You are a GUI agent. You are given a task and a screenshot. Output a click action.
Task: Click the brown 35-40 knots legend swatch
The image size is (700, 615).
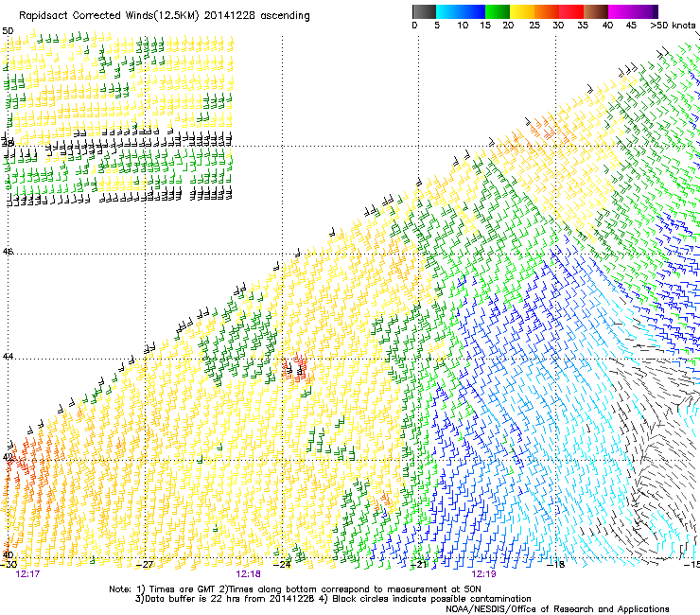click(x=596, y=11)
